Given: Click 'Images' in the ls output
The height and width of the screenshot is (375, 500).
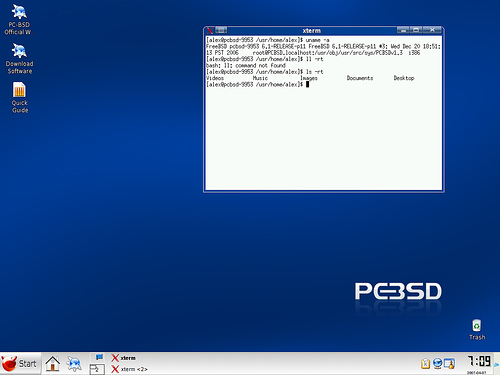Looking at the screenshot, I should pyautogui.click(x=309, y=78).
